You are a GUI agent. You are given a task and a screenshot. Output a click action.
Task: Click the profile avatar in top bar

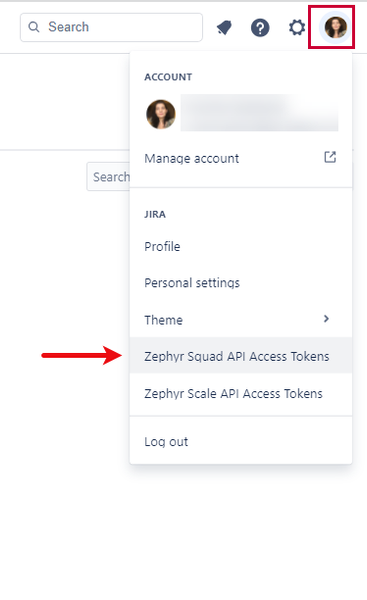(336, 28)
